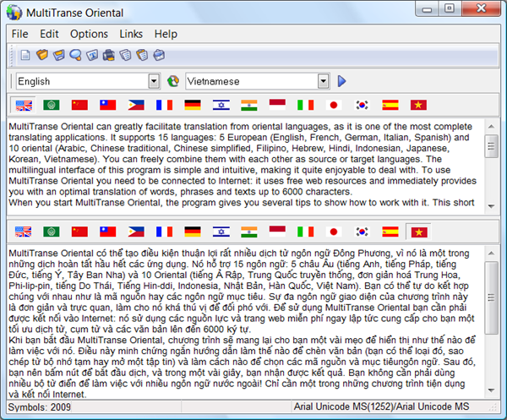
Task: Choose Indonesia flag as target language
Action: pyautogui.click(x=277, y=232)
